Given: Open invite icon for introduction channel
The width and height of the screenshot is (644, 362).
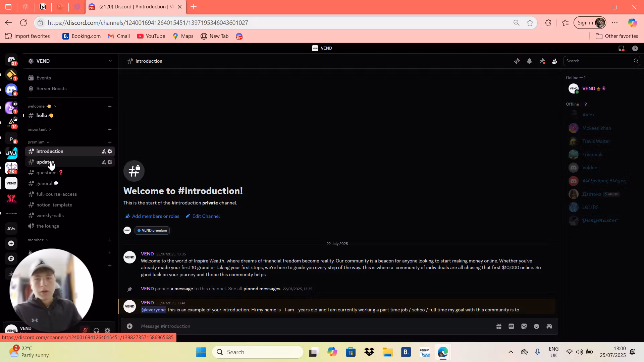Looking at the screenshot, I should pos(104,152).
